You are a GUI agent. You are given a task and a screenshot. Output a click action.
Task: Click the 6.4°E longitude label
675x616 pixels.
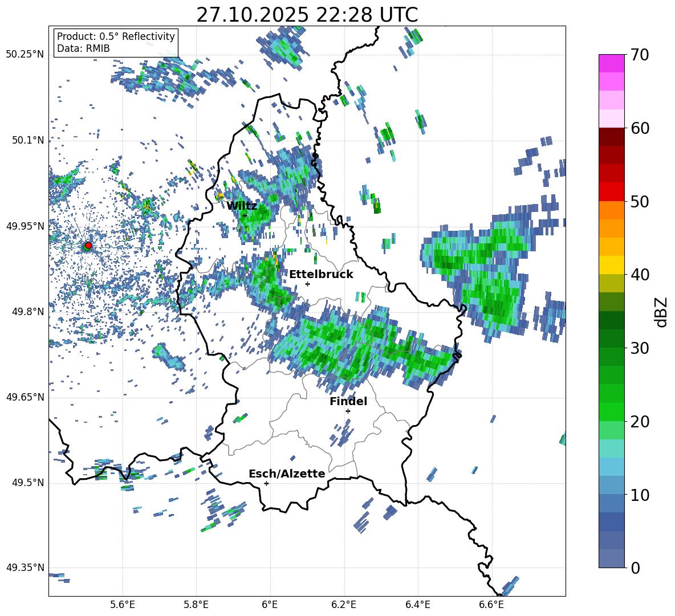pyautogui.click(x=417, y=605)
